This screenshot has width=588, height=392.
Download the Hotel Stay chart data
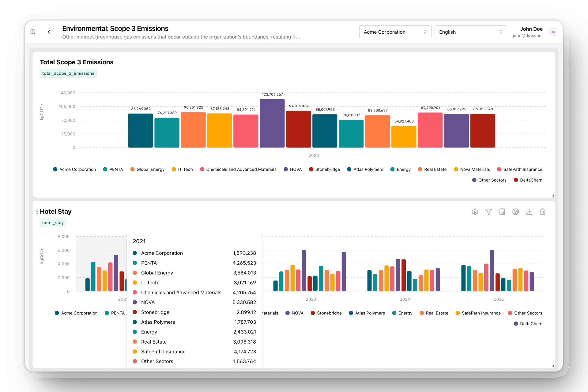click(x=529, y=212)
